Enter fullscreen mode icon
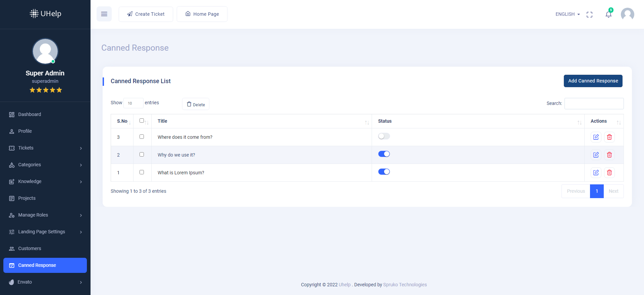 [x=589, y=14]
